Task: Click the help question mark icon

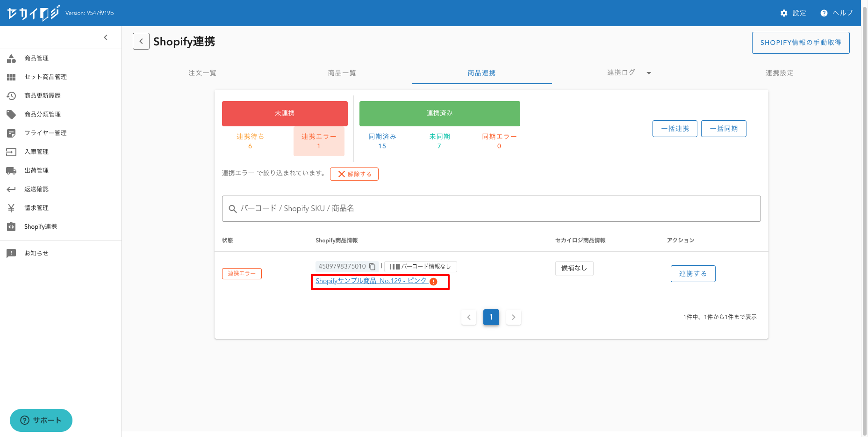Action: (824, 13)
